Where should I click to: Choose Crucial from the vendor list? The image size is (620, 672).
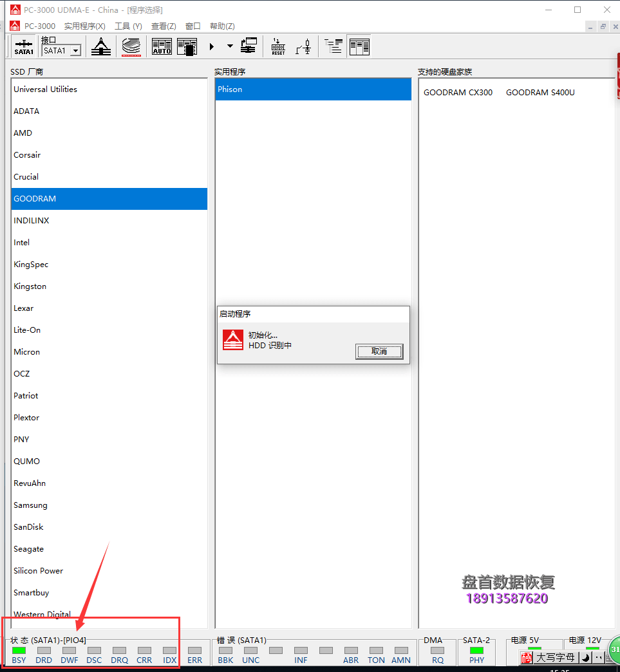[109, 176]
